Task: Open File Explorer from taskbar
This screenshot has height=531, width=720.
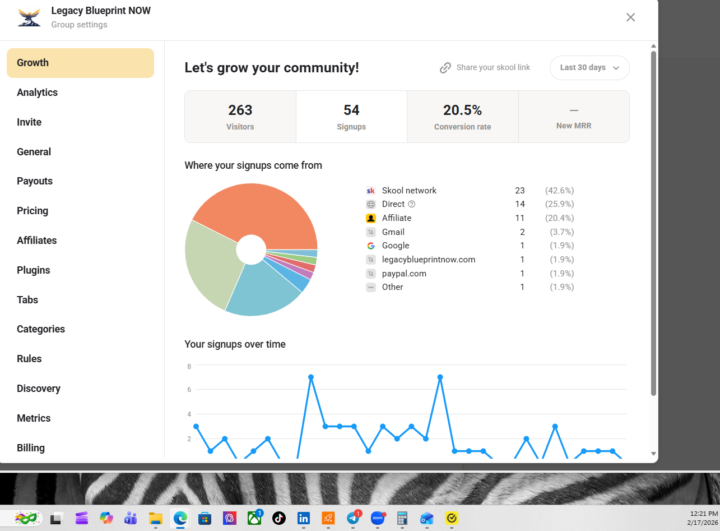Action: [155, 519]
